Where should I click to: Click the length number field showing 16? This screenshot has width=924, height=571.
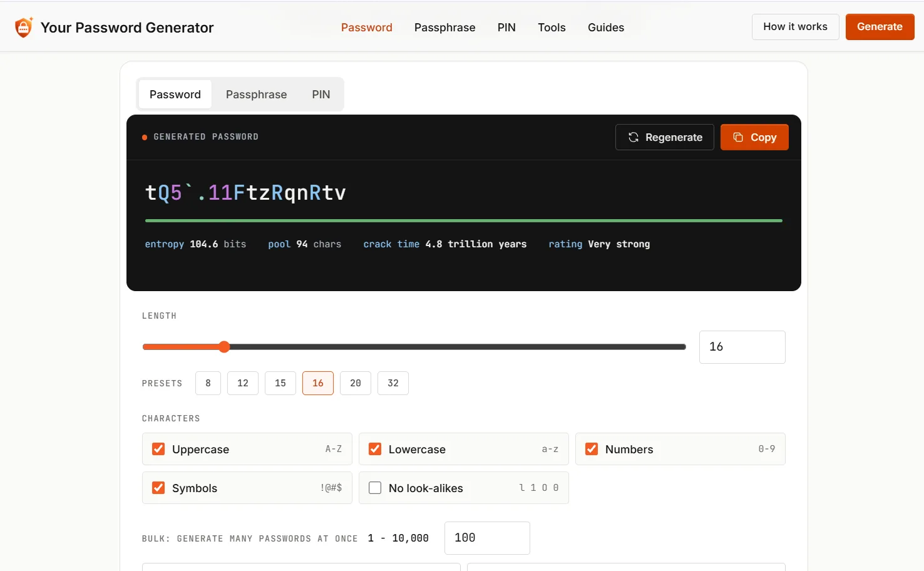[742, 347]
